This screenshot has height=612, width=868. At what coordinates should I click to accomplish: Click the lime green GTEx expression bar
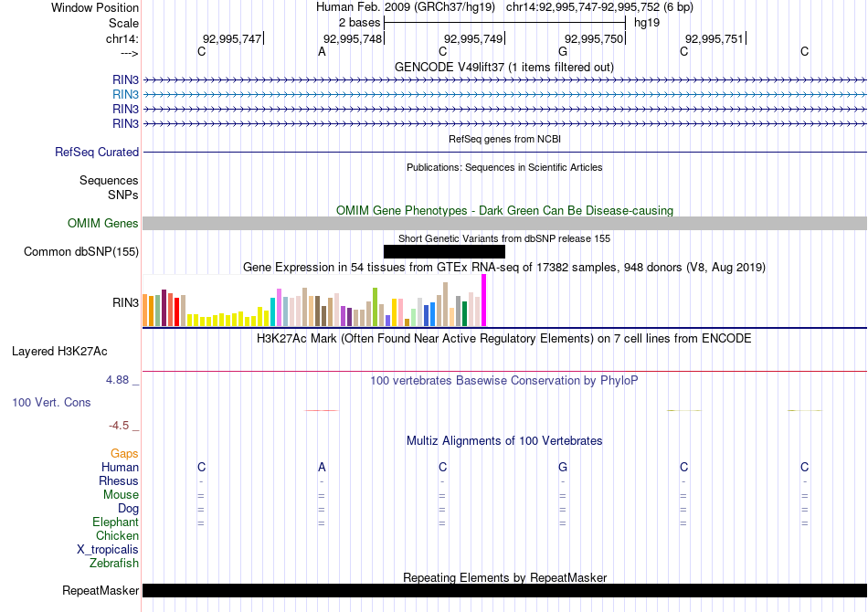coord(375,307)
